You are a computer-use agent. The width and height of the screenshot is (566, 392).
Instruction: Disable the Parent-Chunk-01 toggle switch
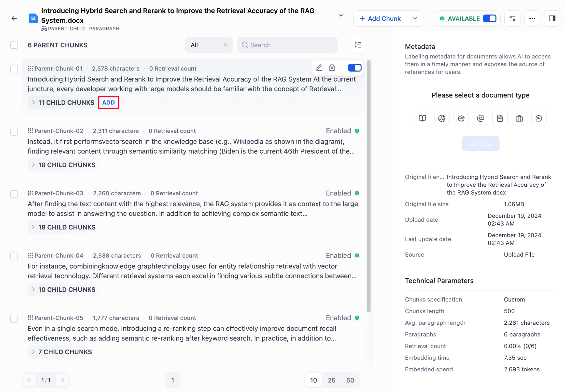pyautogui.click(x=354, y=68)
